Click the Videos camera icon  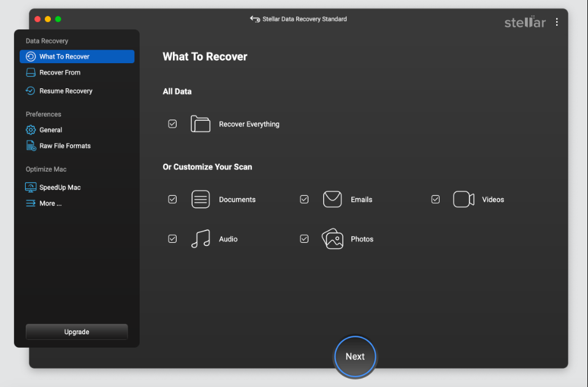coord(464,199)
